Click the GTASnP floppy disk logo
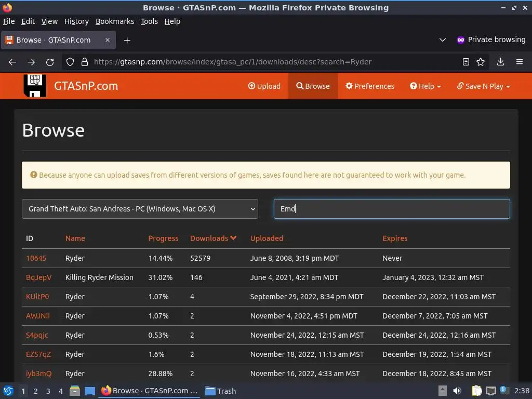This screenshot has width=532, height=399. click(35, 86)
